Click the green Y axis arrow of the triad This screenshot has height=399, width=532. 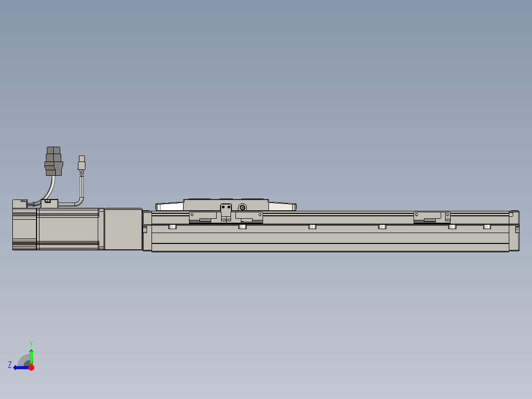pos(31,357)
